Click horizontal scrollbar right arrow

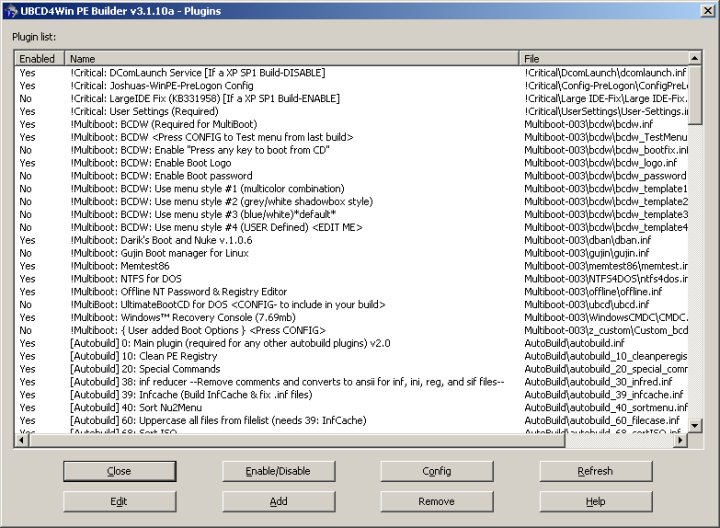(681, 440)
